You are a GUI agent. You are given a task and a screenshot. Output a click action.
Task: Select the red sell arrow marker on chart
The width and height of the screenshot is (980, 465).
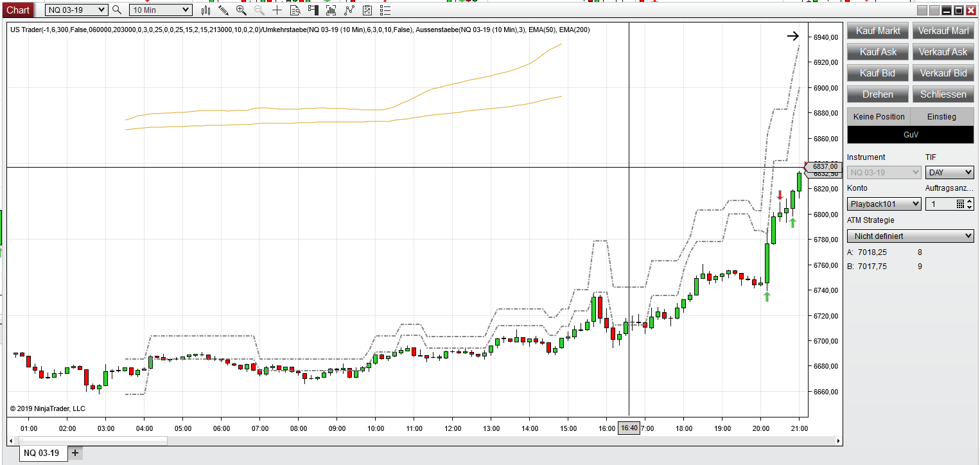[780, 195]
